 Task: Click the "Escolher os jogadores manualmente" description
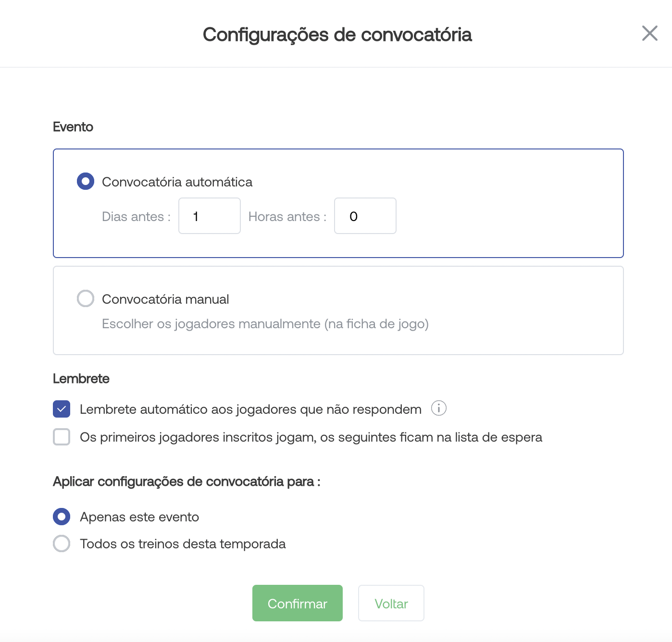click(x=265, y=324)
